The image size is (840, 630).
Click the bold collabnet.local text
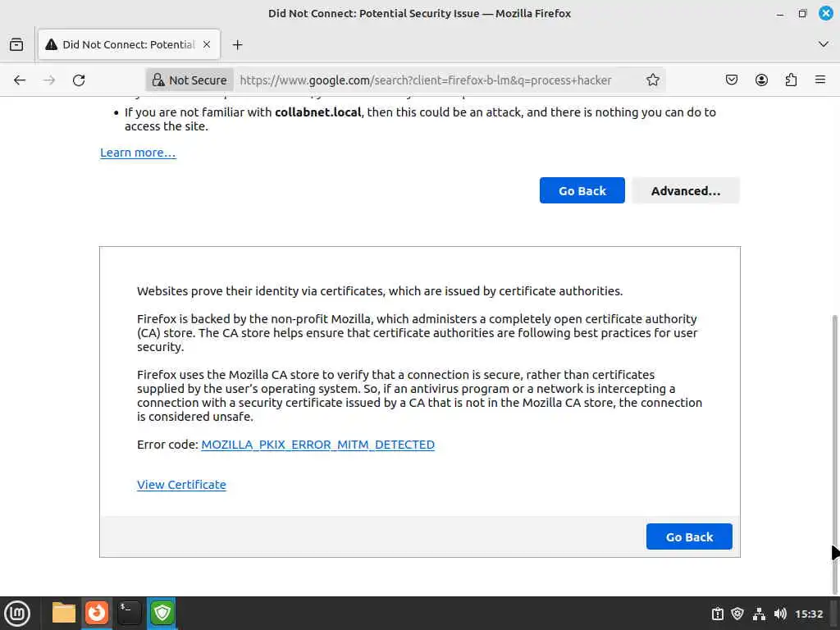coord(317,112)
